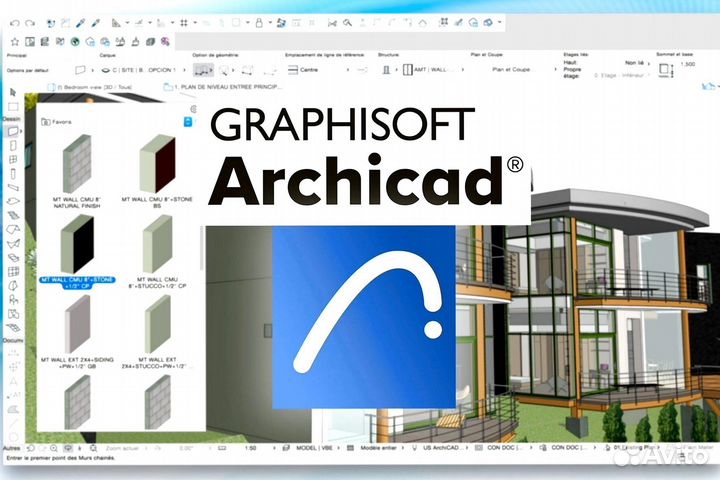The image size is (720, 480).
Task: Select highlighted favorite MT WALL CMU 8"+STONE +1/2" CP
Action: coord(77,251)
